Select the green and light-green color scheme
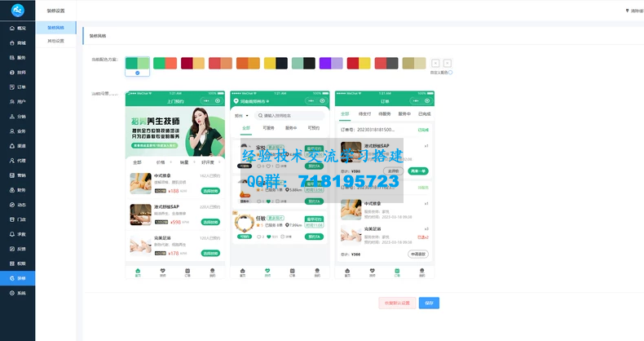Image resolution: width=644 pixels, height=341 pixels. tap(137, 63)
